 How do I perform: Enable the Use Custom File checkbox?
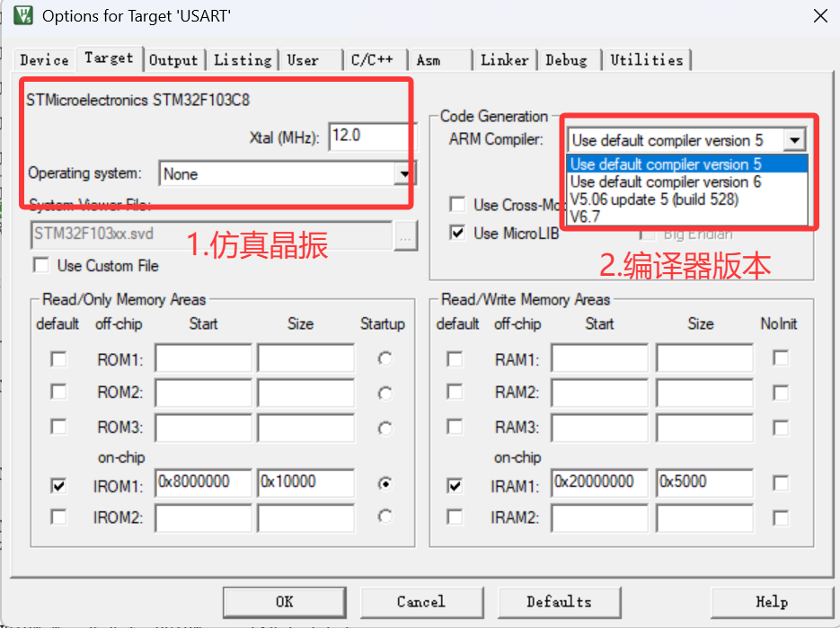(41, 265)
